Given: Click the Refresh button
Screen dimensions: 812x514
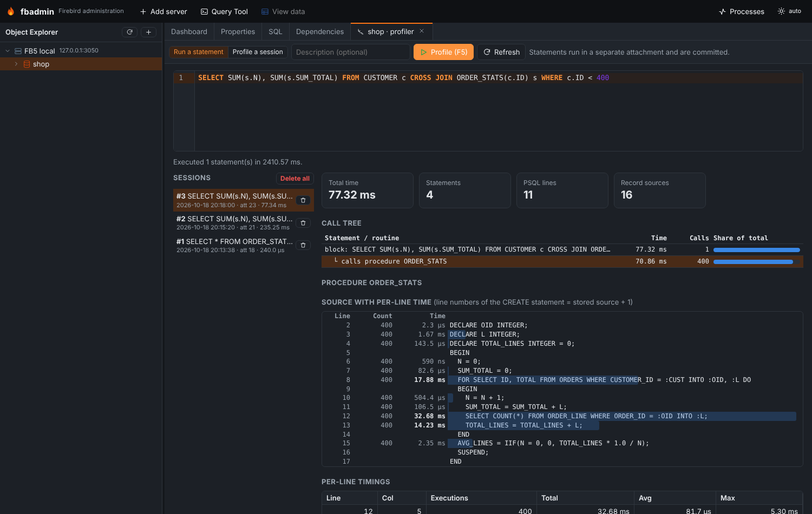Looking at the screenshot, I should pyautogui.click(x=501, y=52).
